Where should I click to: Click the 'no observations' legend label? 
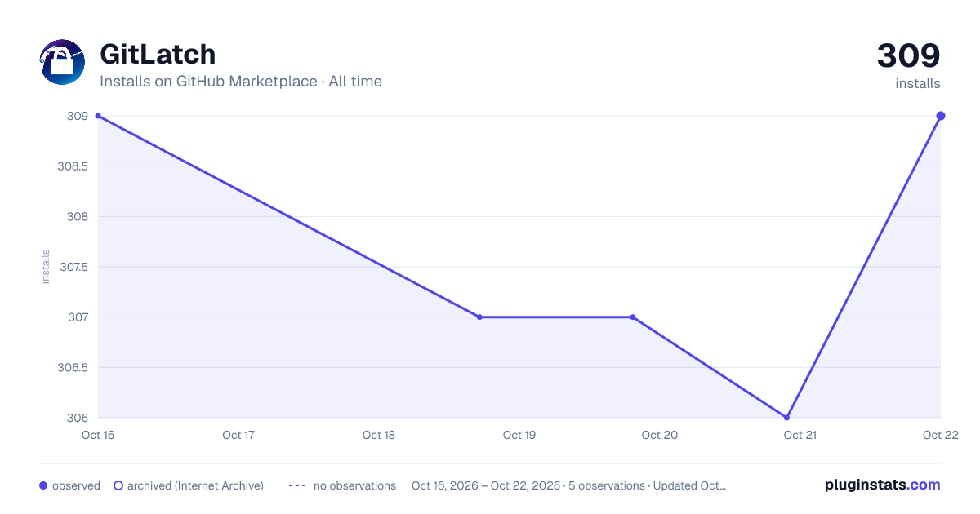(x=354, y=485)
